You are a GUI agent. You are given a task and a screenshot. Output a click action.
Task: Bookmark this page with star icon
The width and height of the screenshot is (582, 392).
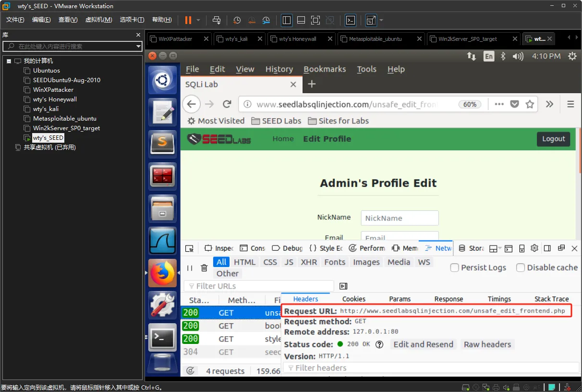click(530, 104)
